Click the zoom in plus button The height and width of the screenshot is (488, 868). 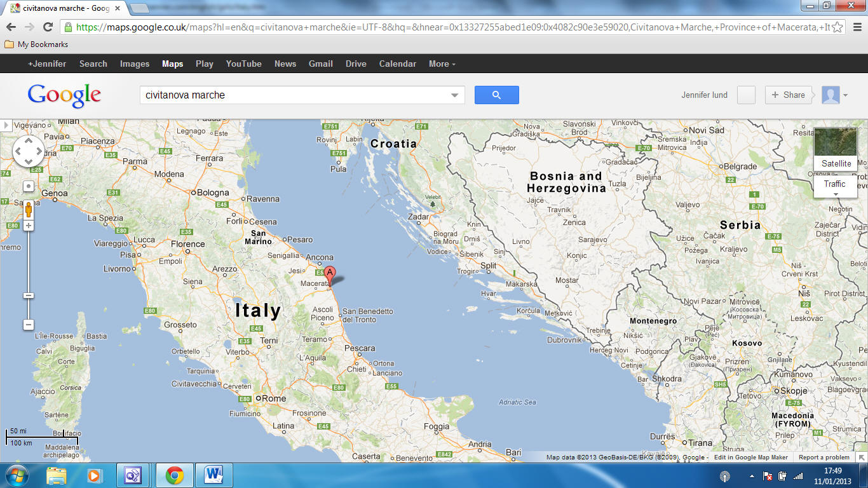(29, 226)
